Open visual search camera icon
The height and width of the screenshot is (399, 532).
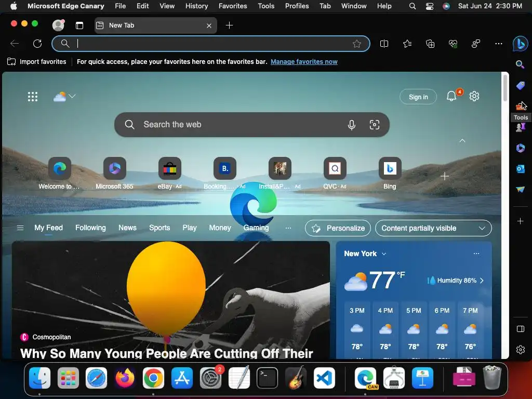[x=374, y=125]
